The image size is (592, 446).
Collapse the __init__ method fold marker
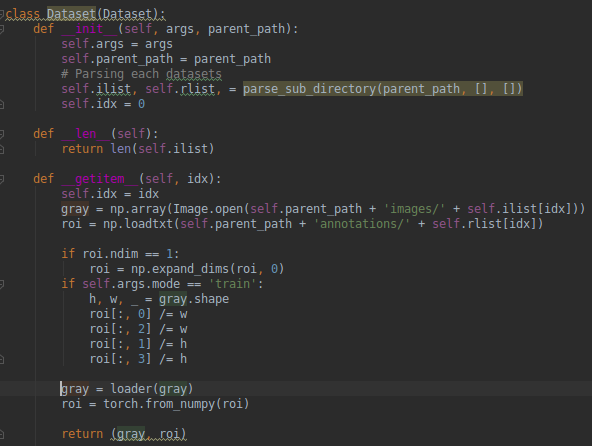pos(2,29)
